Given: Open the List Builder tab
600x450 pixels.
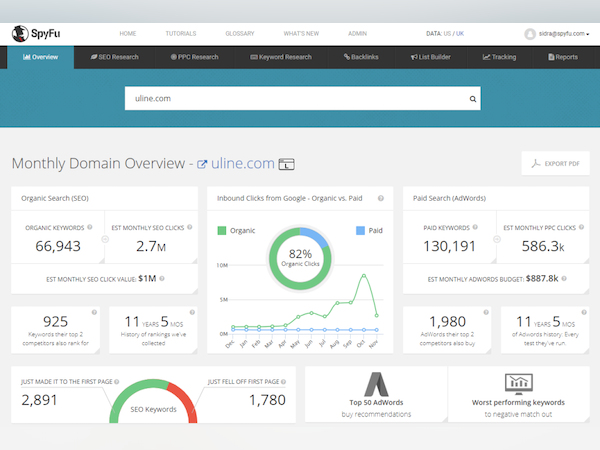Looking at the screenshot, I should [x=430, y=57].
